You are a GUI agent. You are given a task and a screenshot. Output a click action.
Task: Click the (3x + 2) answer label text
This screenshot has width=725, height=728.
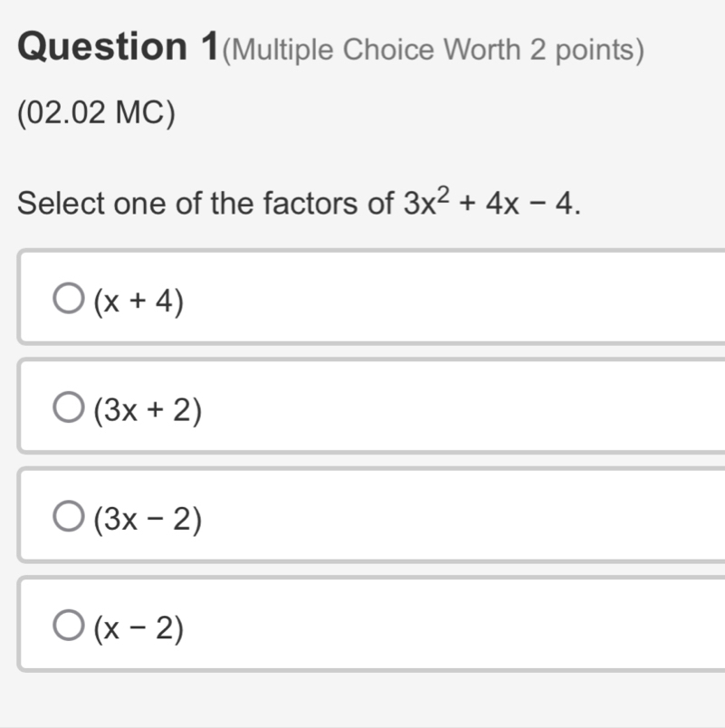(148, 410)
